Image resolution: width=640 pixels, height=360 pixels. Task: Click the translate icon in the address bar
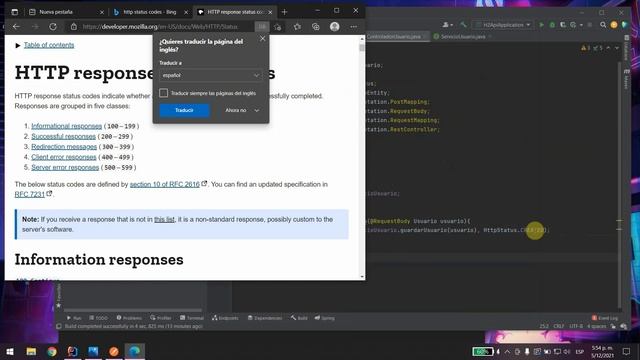tap(262, 27)
